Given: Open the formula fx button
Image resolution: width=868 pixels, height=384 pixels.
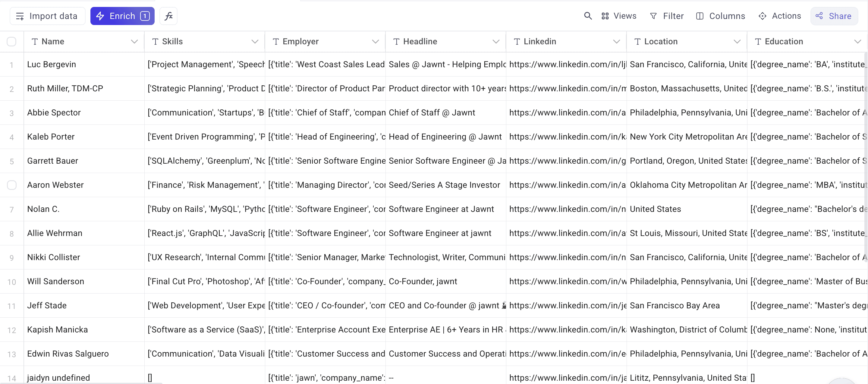Looking at the screenshot, I should click(168, 16).
